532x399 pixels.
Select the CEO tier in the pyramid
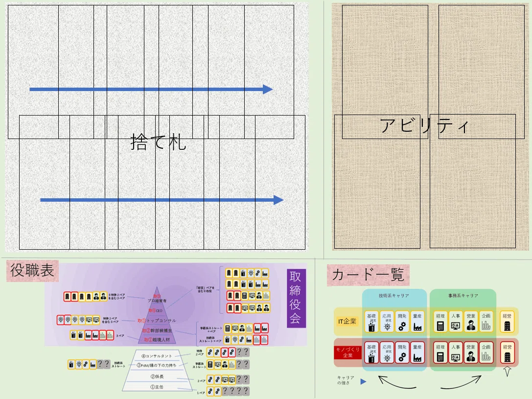point(157,310)
